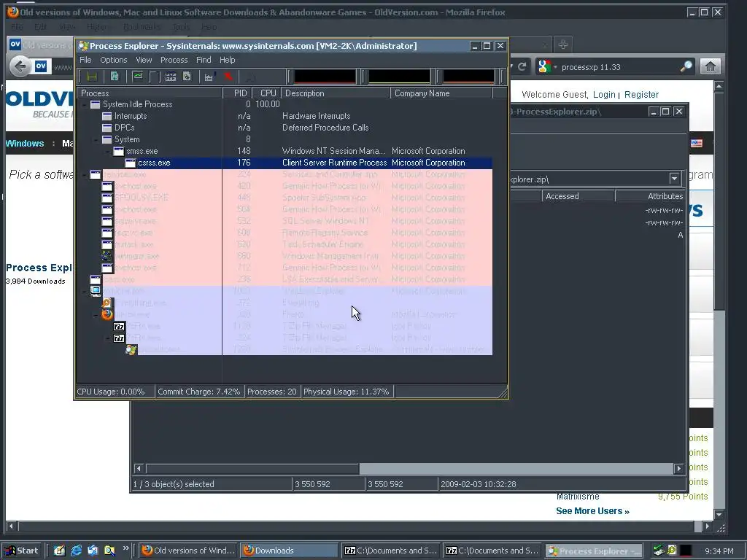Screen dimensions: 747x560
Task: Click the Register link on OldVersion page
Action: 641,94
